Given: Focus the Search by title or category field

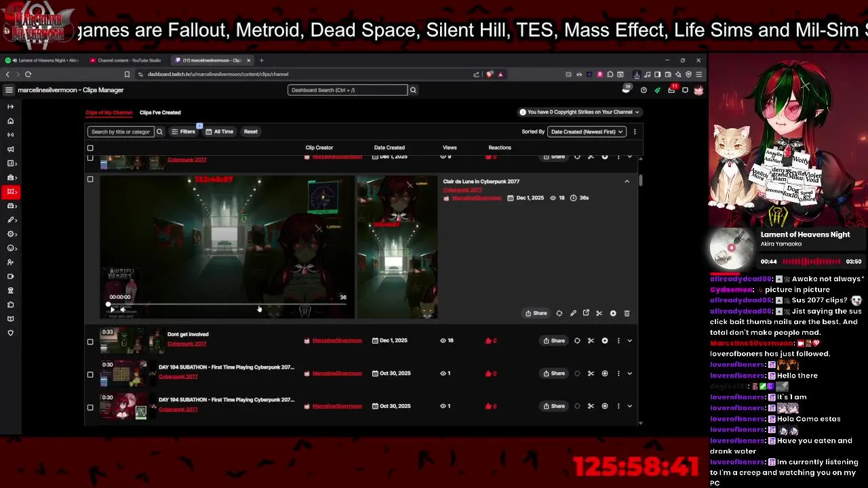Looking at the screenshot, I should click(121, 131).
